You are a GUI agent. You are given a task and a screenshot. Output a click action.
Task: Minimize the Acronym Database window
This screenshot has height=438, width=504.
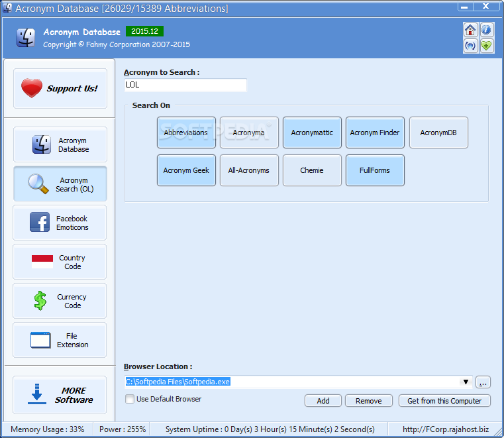464,7
